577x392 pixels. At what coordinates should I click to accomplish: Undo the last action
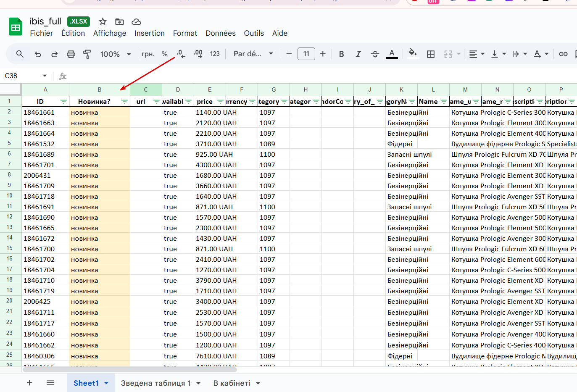[x=38, y=54]
